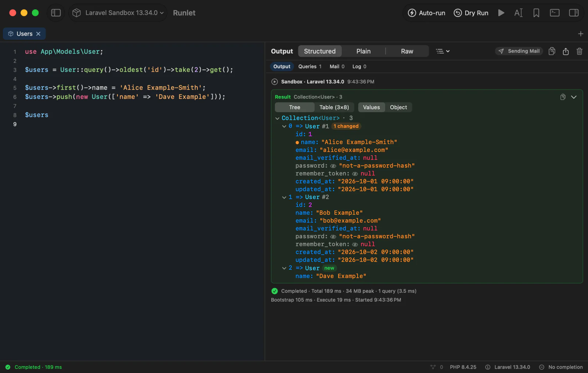This screenshot has height=373, width=588.
Task: Open the output list options dropdown
Action: 443,51
